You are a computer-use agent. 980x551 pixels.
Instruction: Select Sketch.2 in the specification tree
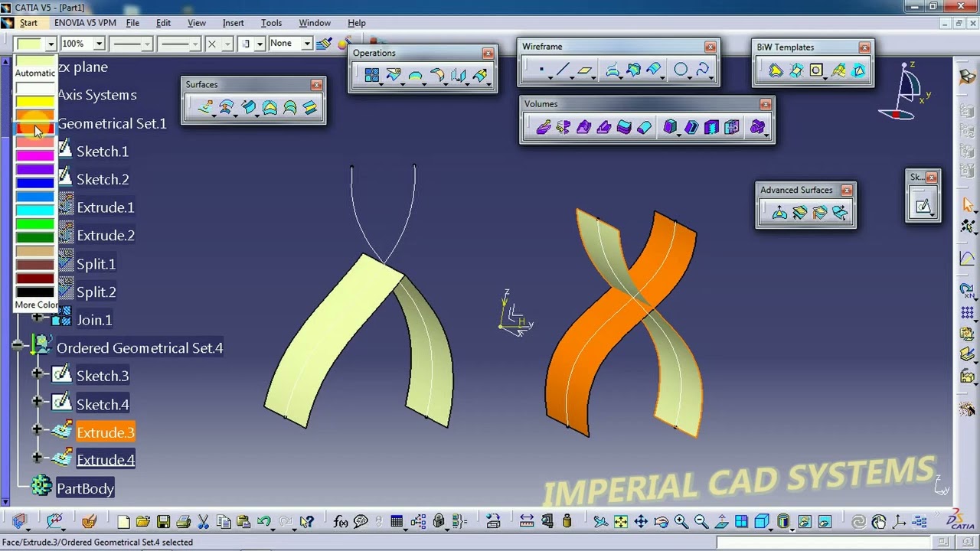click(103, 180)
